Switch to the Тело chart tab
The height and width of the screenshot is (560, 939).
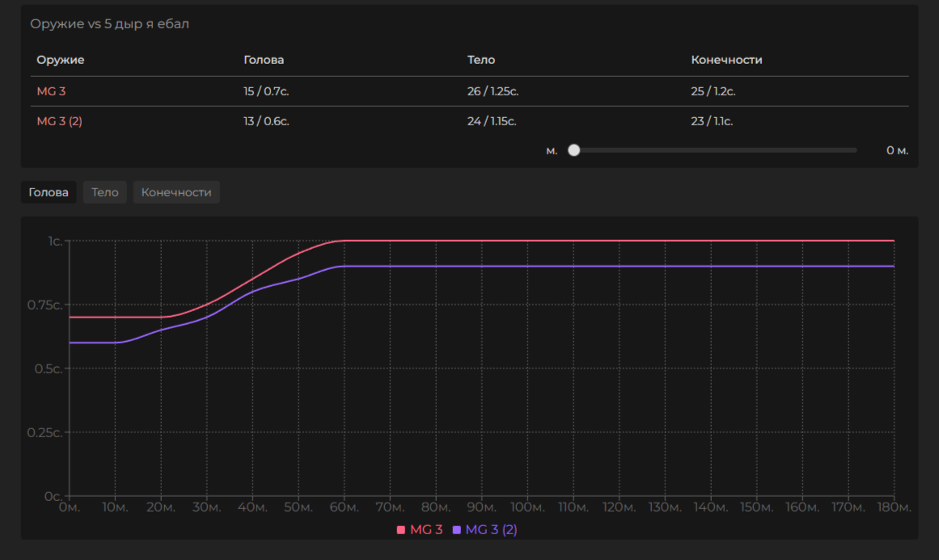pos(105,192)
